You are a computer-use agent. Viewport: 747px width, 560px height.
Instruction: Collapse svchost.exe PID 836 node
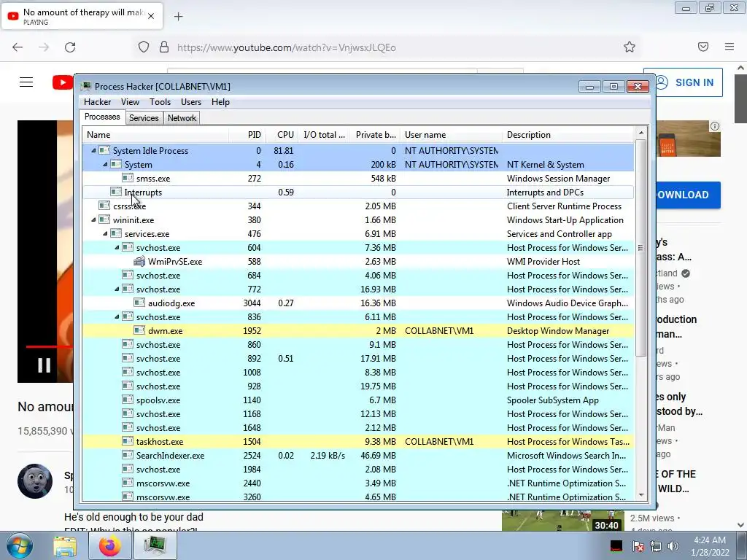click(117, 316)
